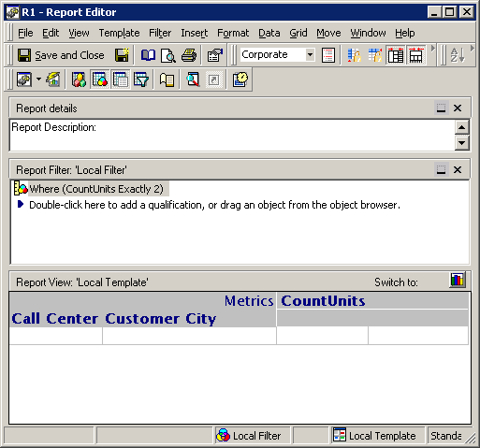The height and width of the screenshot is (448, 480).
Task: Open the Data menu
Action: (x=269, y=33)
